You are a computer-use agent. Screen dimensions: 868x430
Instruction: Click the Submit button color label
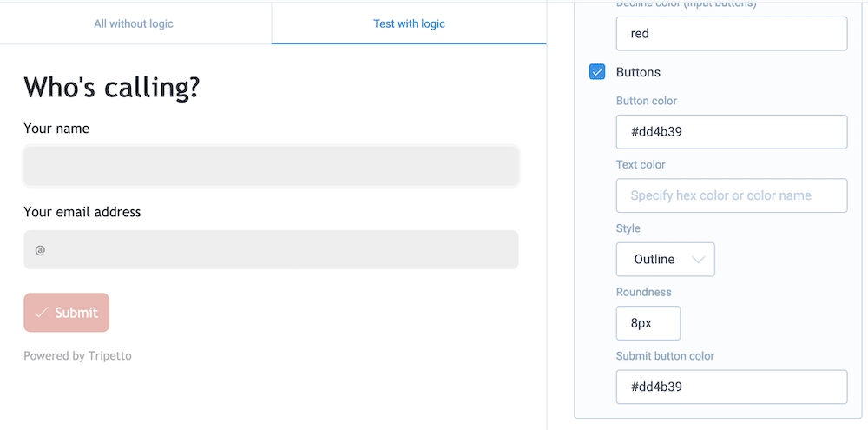[666, 356]
